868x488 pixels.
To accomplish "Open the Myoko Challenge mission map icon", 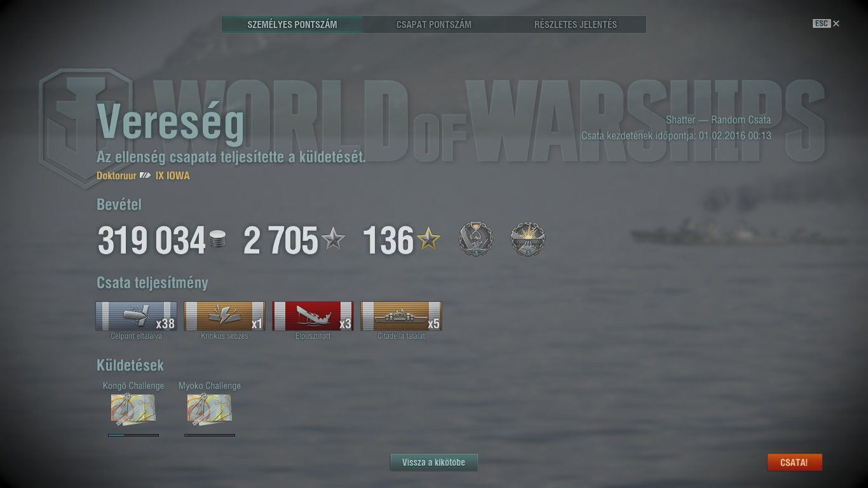I will (210, 410).
